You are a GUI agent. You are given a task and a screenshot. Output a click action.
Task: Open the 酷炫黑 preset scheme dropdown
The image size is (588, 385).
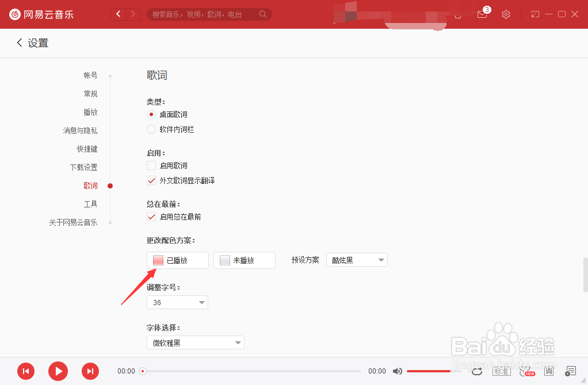tap(357, 260)
